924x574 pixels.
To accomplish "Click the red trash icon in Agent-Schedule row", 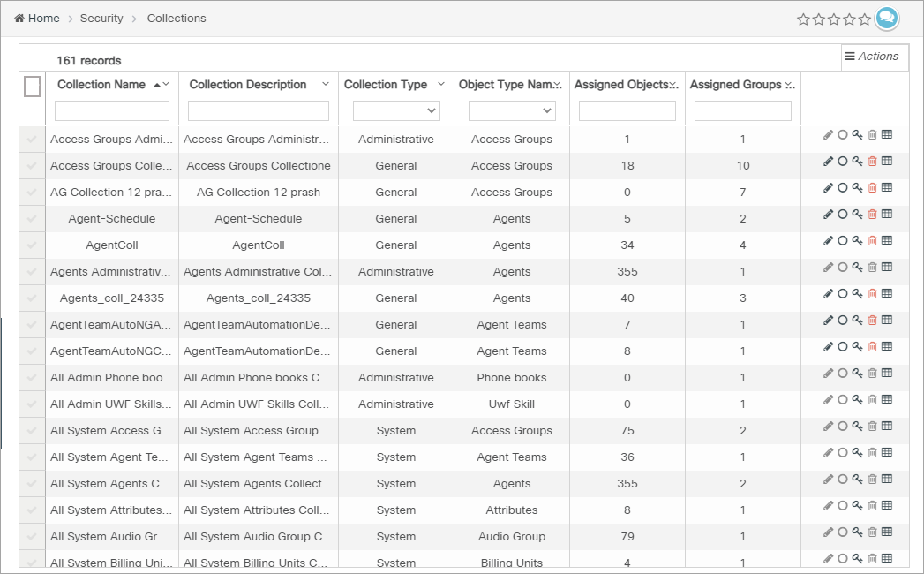I will coord(872,214).
